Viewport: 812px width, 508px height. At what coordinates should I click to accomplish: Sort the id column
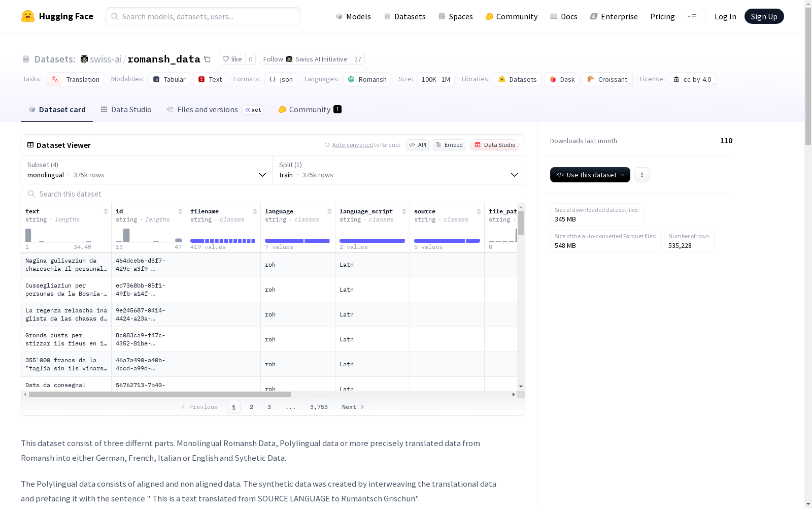point(180,211)
